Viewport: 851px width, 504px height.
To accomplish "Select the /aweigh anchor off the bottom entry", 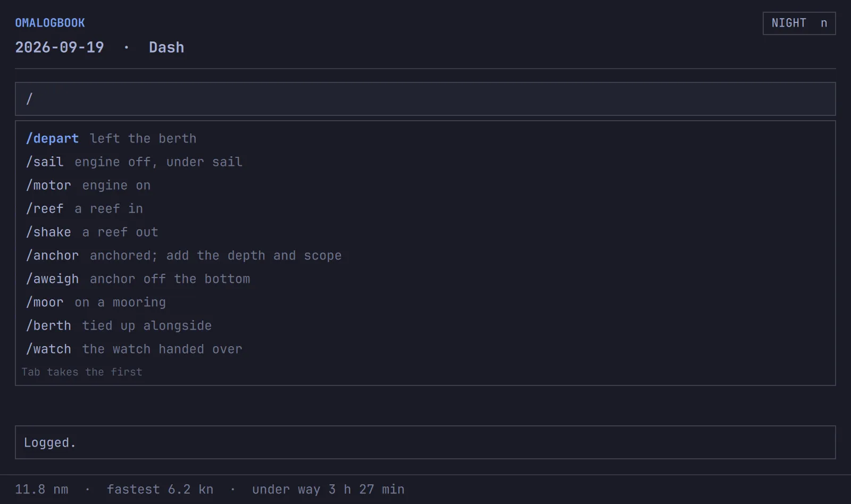I will click(425, 279).
